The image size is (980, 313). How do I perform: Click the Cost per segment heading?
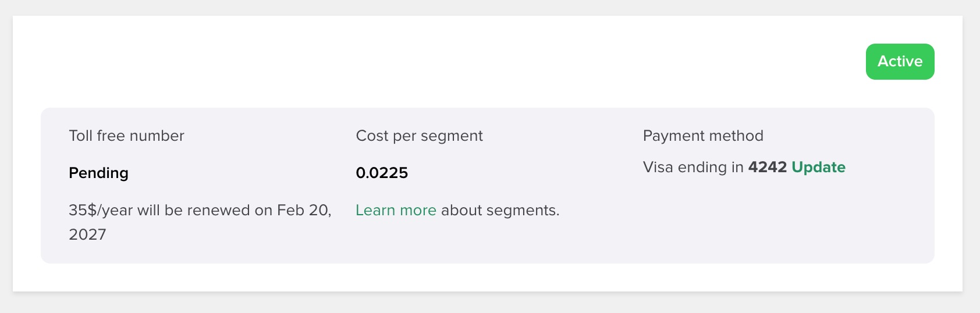[419, 136]
